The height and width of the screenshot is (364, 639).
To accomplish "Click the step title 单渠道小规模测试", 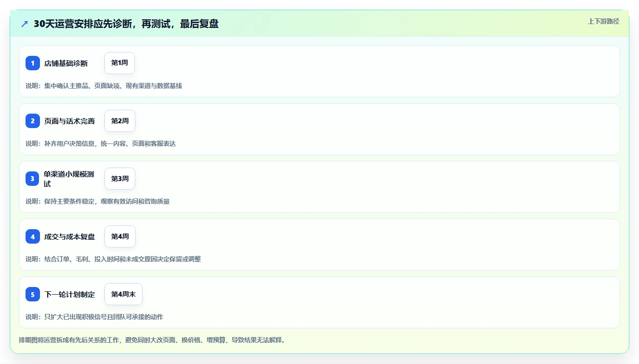I will [69, 179].
